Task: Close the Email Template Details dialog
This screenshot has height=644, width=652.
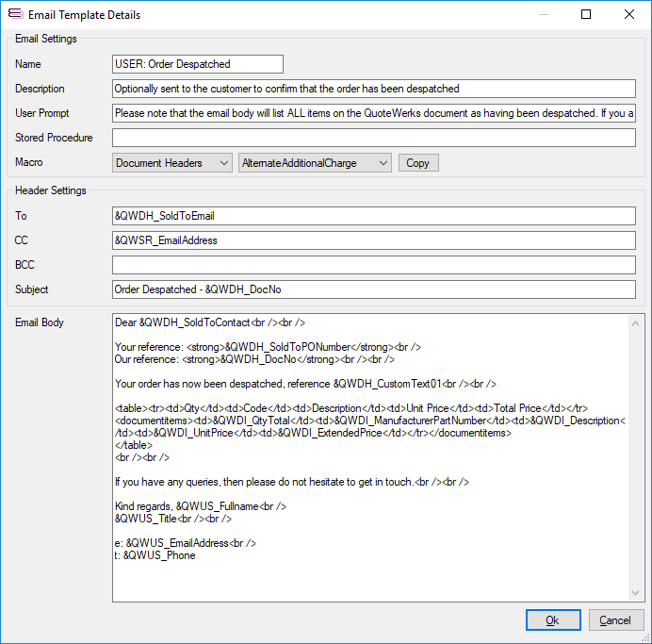Action: click(x=628, y=15)
